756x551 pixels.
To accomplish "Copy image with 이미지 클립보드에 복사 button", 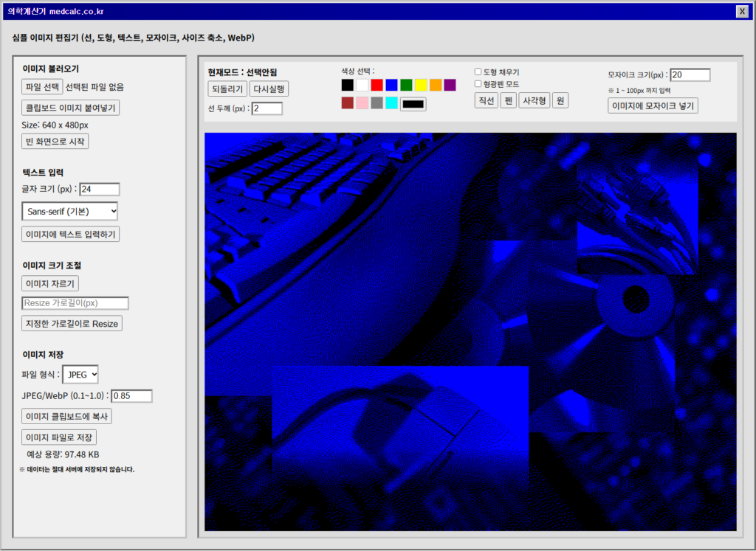I will [x=66, y=416].
